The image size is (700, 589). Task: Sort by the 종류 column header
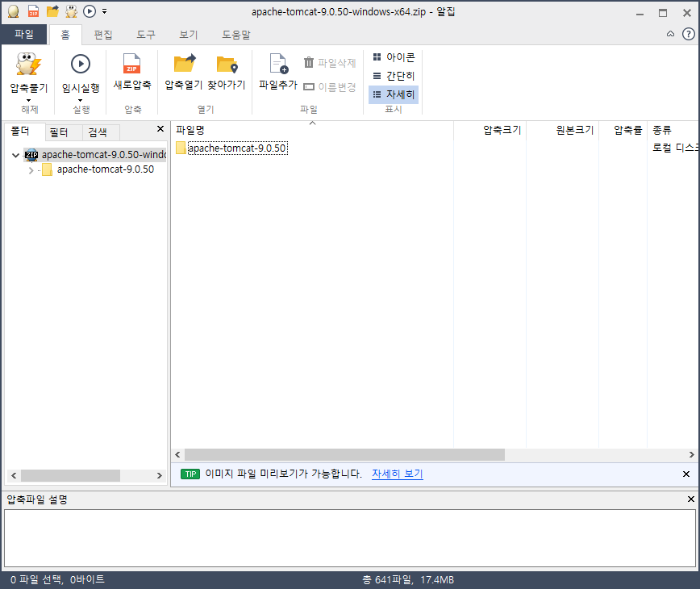pos(673,130)
